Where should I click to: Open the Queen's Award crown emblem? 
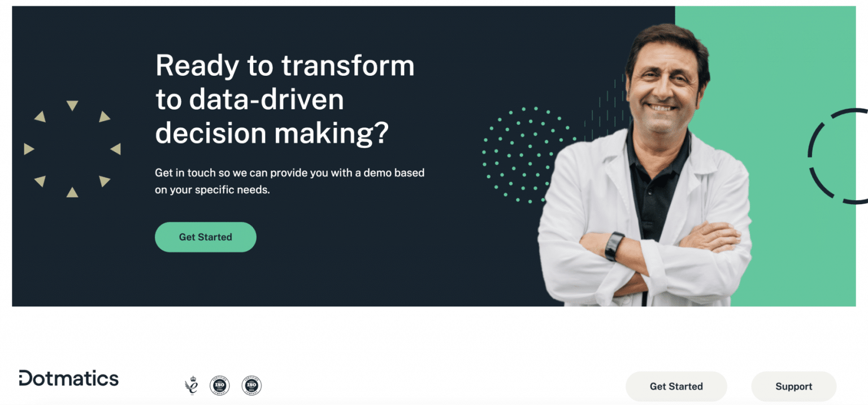click(x=192, y=386)
